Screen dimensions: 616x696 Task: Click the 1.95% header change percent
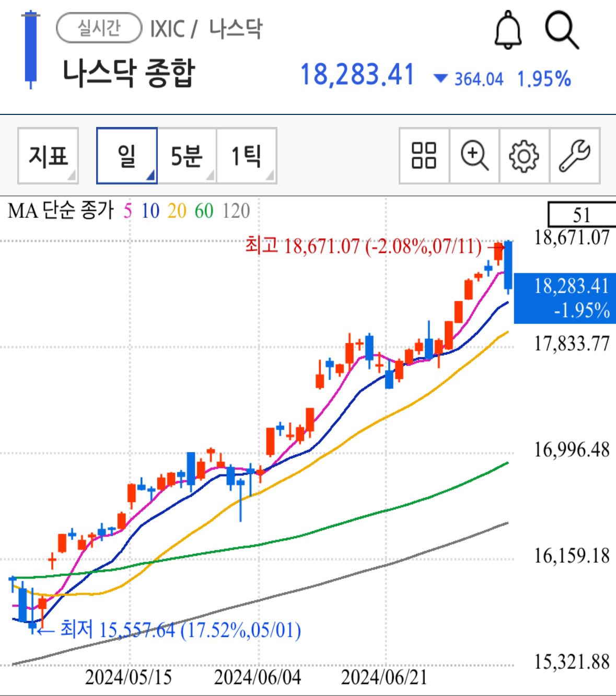pos(544,79)
